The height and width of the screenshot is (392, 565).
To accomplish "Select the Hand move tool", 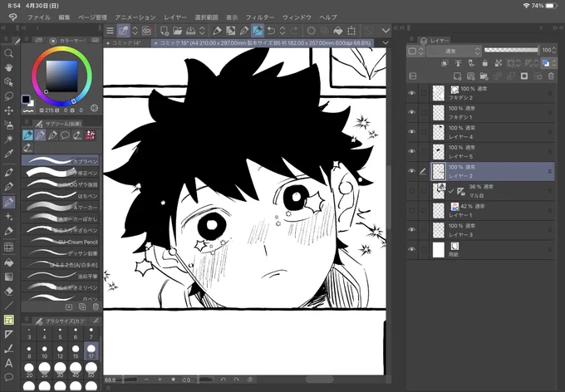I will tap(8, 68).
